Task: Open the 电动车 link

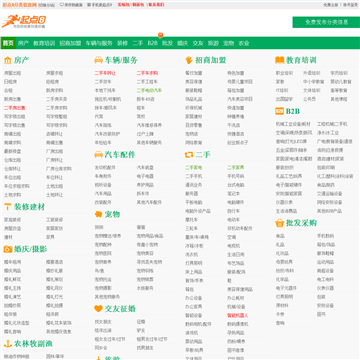Action: click(234, 220)
